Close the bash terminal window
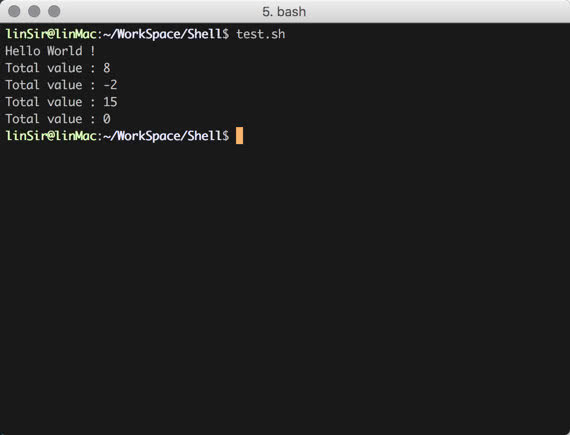 coord(14,11)
